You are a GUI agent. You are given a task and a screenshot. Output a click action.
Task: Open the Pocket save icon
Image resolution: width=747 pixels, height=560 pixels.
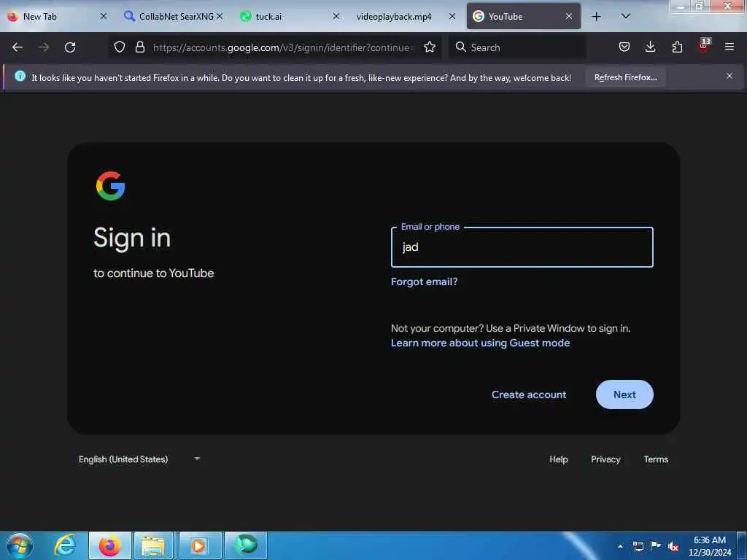pyautogui.click(x=624, y=47)
